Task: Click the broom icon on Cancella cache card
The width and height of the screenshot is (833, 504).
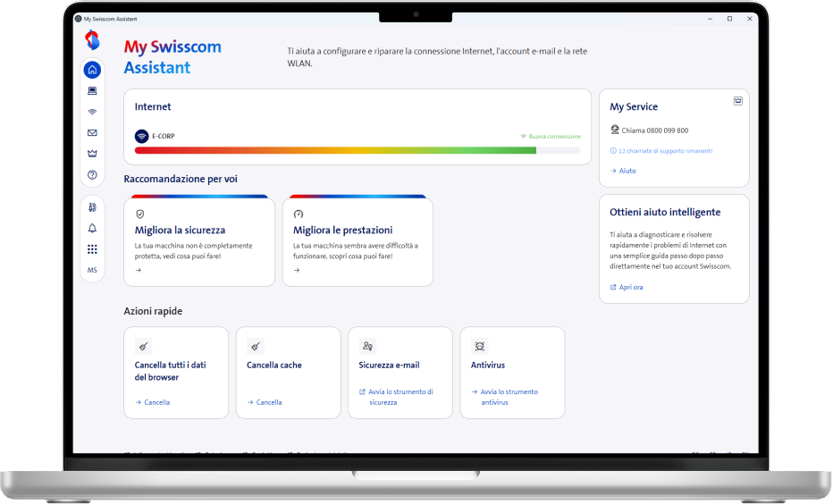Action: click(255, 346)
